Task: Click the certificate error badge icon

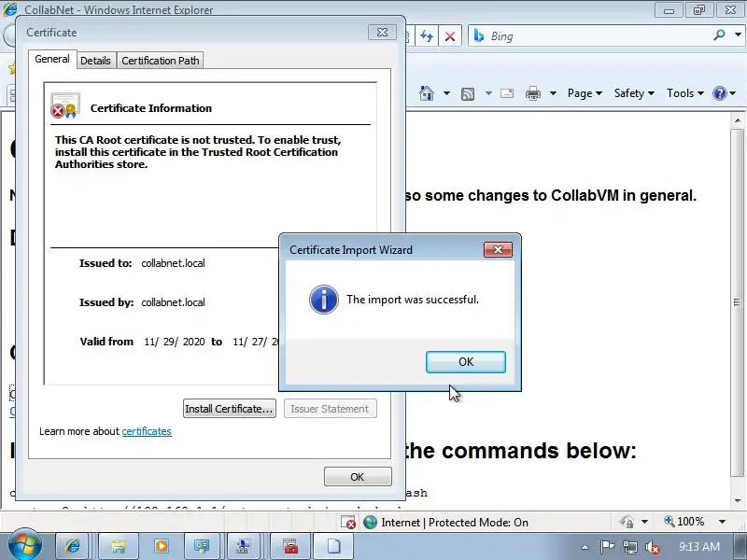Action: click(x=64, y=105)
